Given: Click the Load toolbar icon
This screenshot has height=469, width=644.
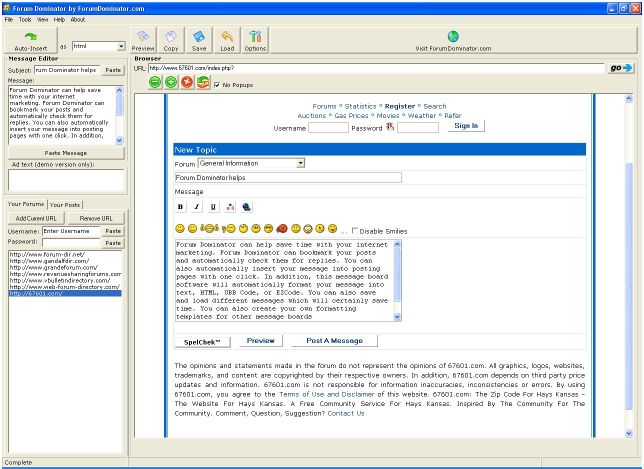Looking at the screenshot, I should coord(227,40).
